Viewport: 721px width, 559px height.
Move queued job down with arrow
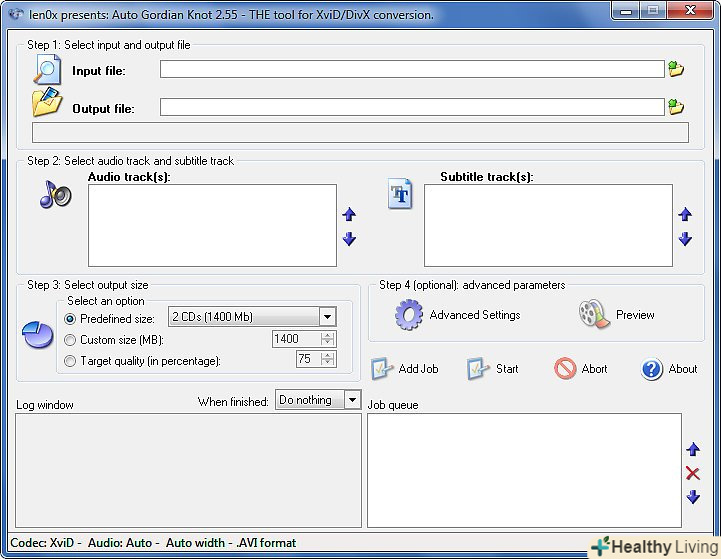[x=692, y=497]
